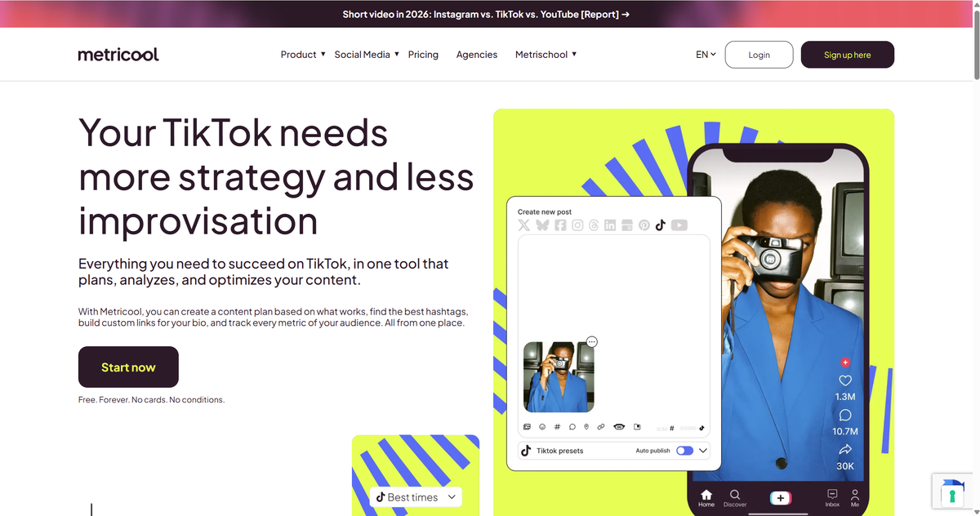
Task: Click the Login button
Action: (759, 55)
